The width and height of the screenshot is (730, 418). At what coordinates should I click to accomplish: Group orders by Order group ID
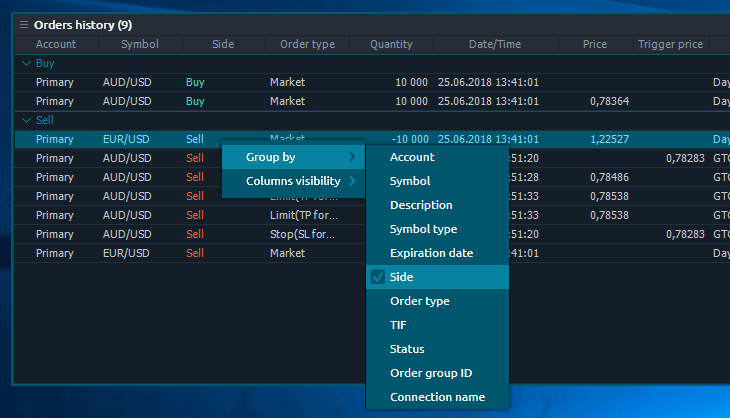[x=431, y=373]
